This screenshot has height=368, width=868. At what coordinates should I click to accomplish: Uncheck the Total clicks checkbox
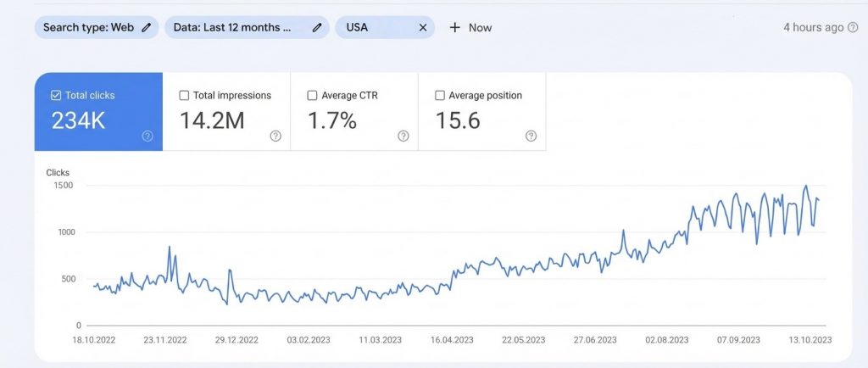tap(56, 96)
